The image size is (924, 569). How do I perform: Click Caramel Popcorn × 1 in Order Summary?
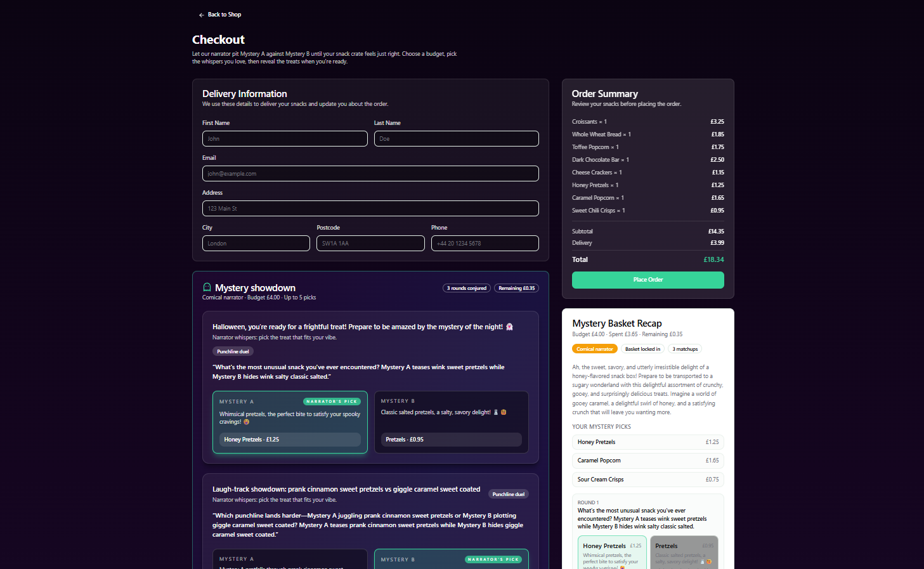(x=648, y=198)
